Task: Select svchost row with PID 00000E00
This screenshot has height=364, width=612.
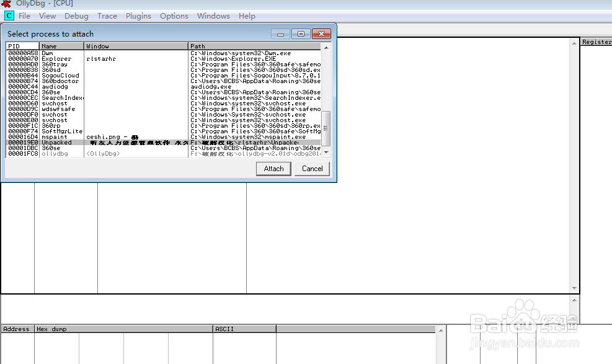Action: pos(164,120)
